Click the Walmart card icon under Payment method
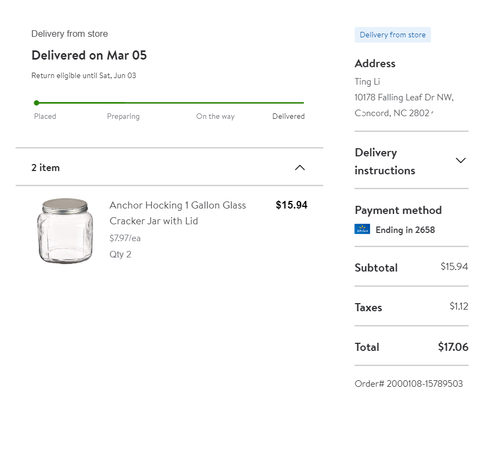 (362, 229)
